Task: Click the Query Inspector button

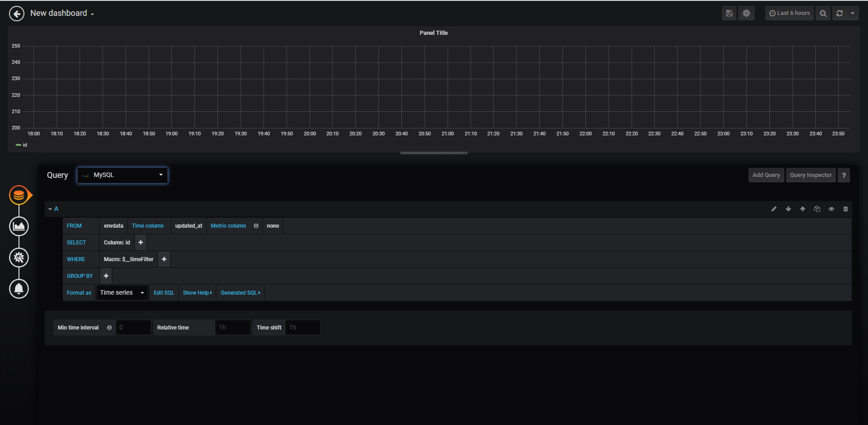Action: (x=811, y=175)
